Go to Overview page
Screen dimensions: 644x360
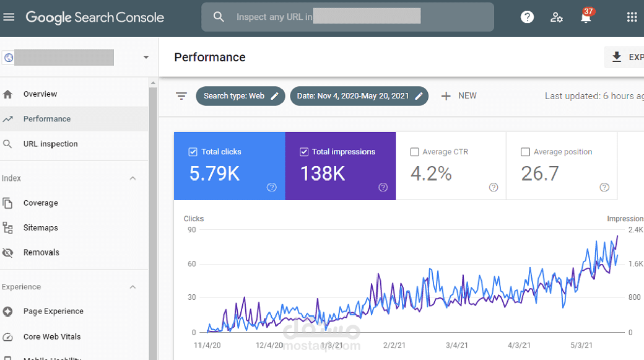pyautogui.click(x=74, y=94)
